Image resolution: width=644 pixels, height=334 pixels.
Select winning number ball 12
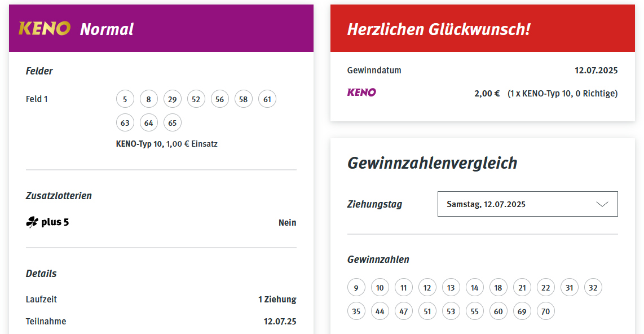(427, 288)
